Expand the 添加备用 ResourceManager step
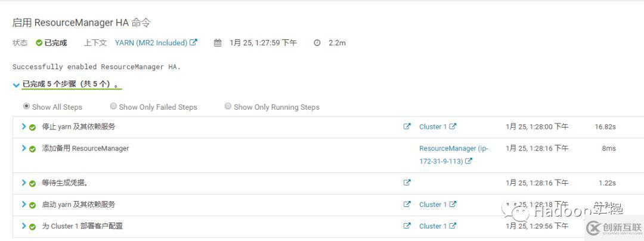Image resolution: width=644 pixels, height=241 pixels. coord(24,148)
